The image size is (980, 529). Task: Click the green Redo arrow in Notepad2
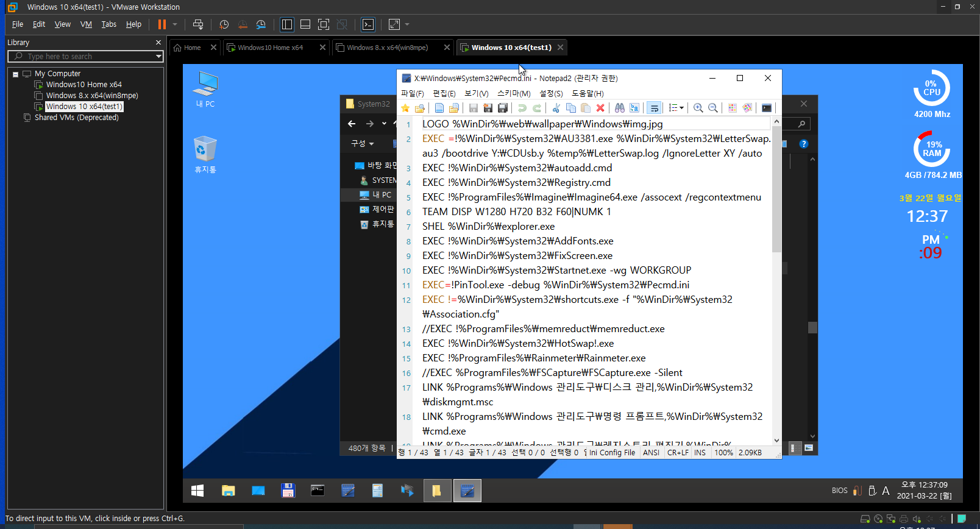[x=537, y=108]
